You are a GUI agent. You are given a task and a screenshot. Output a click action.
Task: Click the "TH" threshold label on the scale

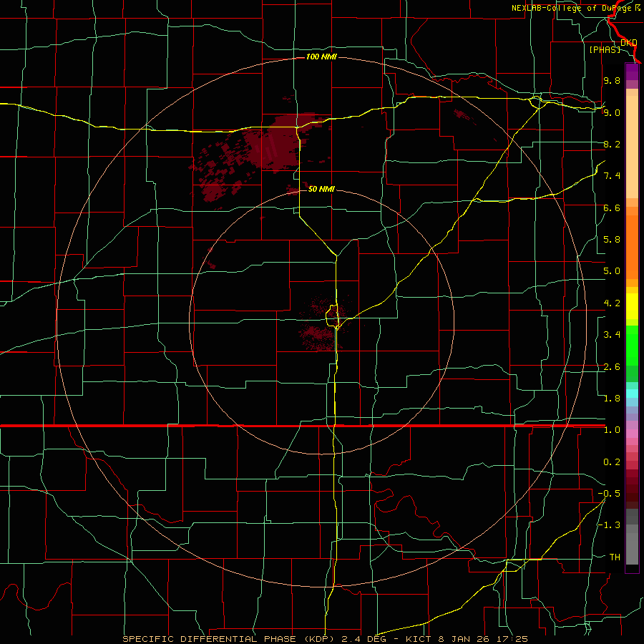click(x=615, y=557)
